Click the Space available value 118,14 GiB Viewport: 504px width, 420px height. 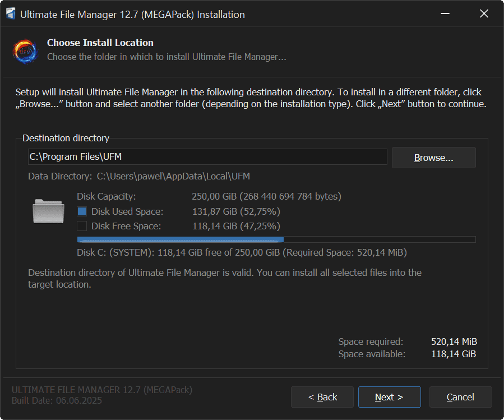(x=454, y=354)
